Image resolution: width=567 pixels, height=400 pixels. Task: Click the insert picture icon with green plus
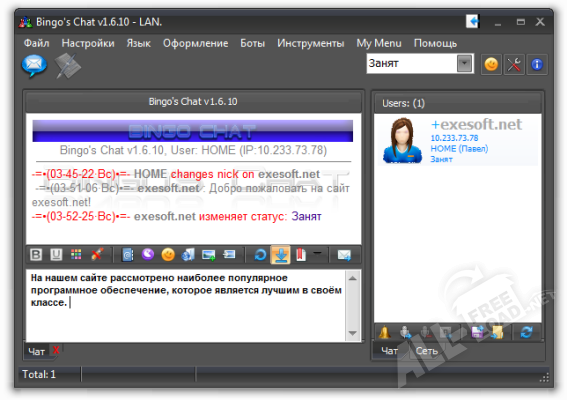pos(209,255)
